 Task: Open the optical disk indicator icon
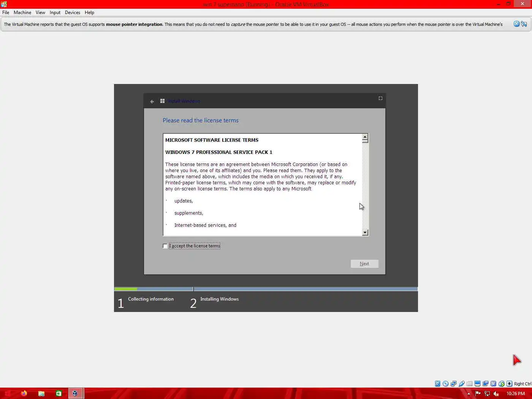(445, 384)
